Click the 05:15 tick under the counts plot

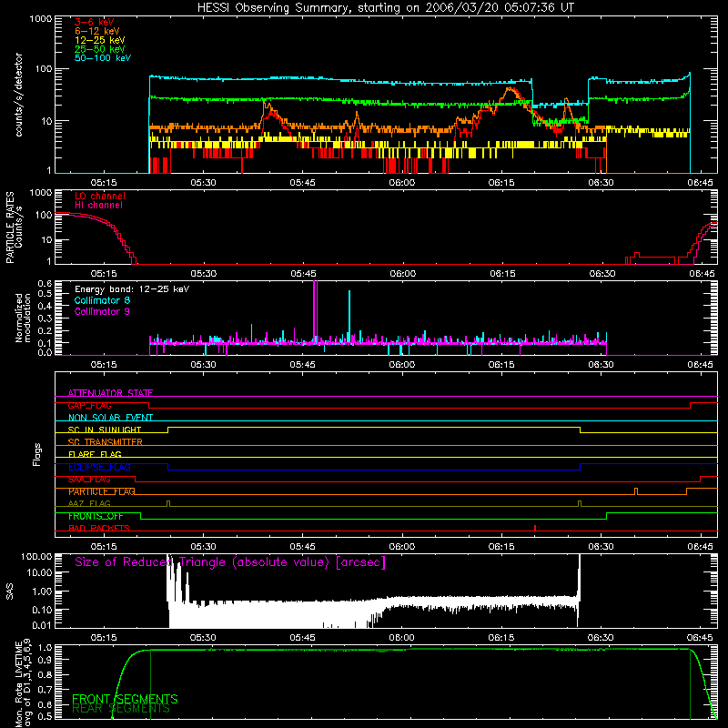104,183
